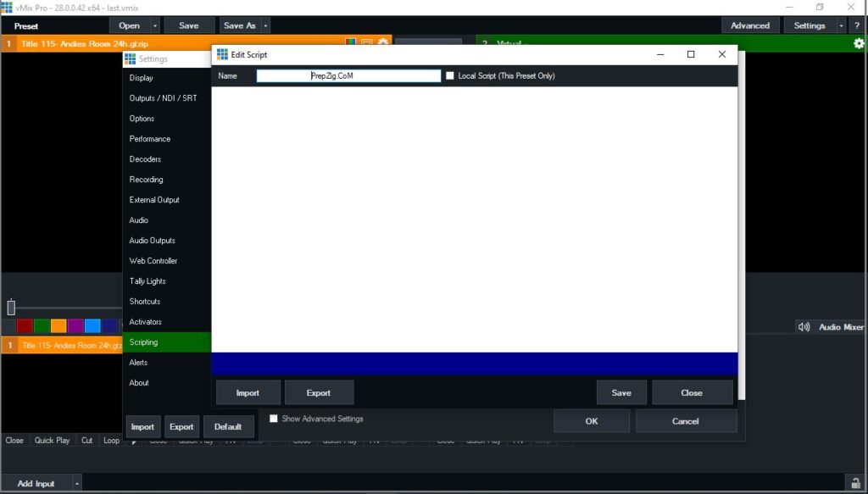Open the Audio Mixer
868x494 pixels.
pos(831,327)
